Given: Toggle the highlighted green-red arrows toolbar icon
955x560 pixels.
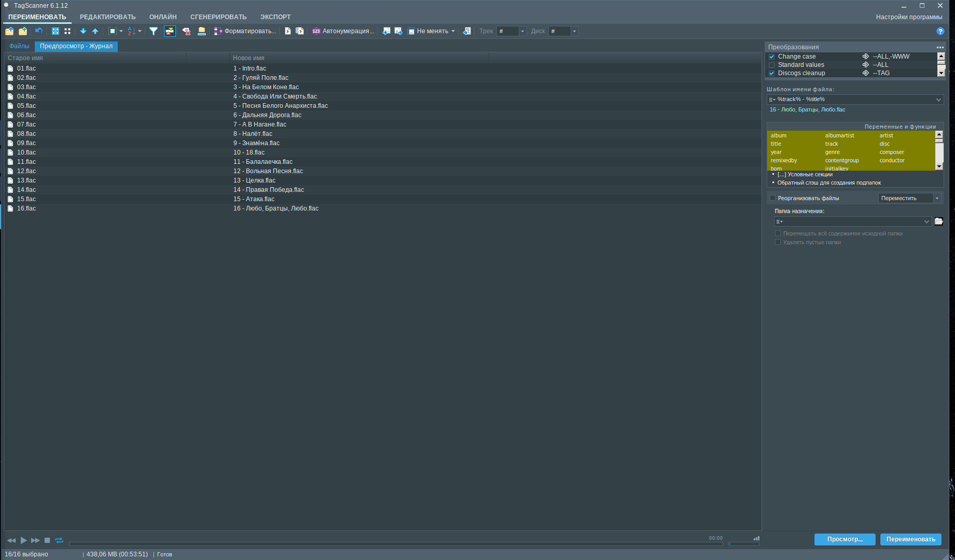Looking at the screenshot, I should tap(170, 31).
